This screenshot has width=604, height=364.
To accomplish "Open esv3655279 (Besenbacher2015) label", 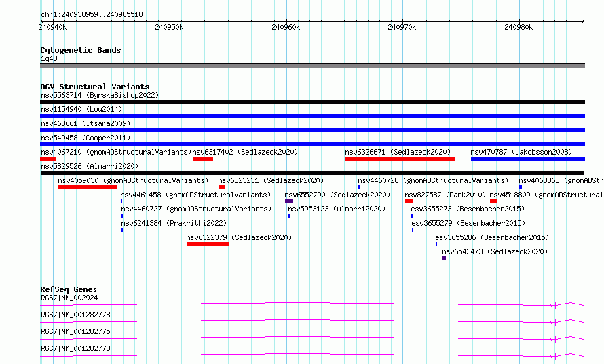I will [x=468, y=223].
